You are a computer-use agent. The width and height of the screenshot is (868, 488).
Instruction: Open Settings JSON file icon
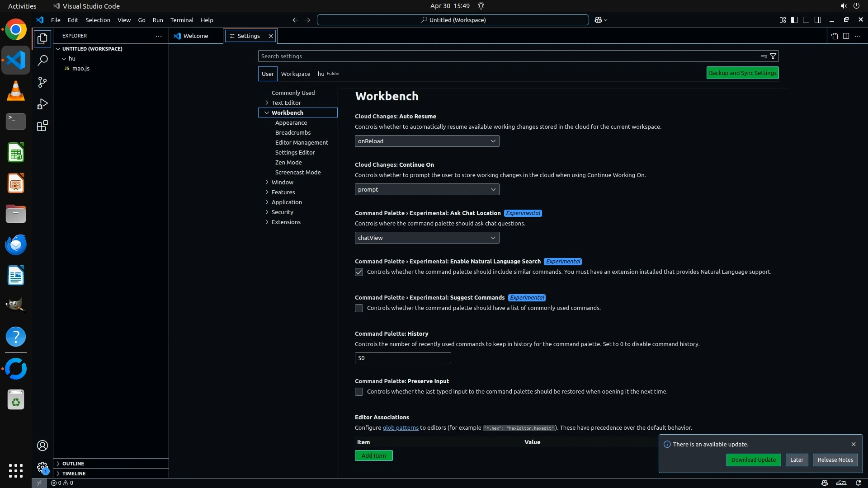point(834,36)
